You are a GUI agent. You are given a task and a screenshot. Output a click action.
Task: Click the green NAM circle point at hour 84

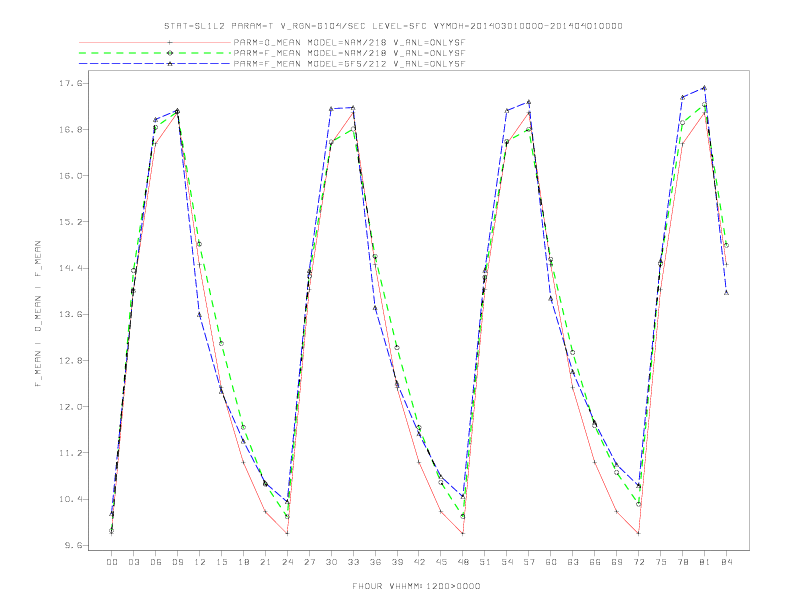pos(726,245)
